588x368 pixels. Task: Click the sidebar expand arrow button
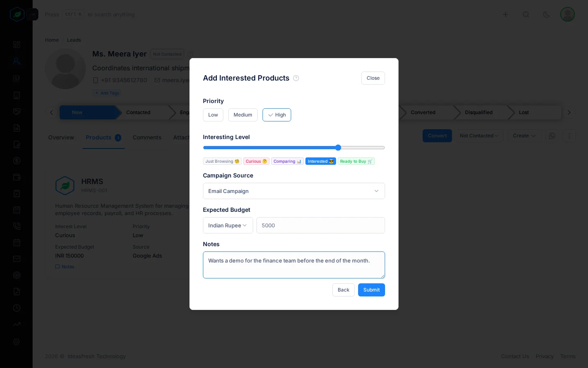(33, 15)
